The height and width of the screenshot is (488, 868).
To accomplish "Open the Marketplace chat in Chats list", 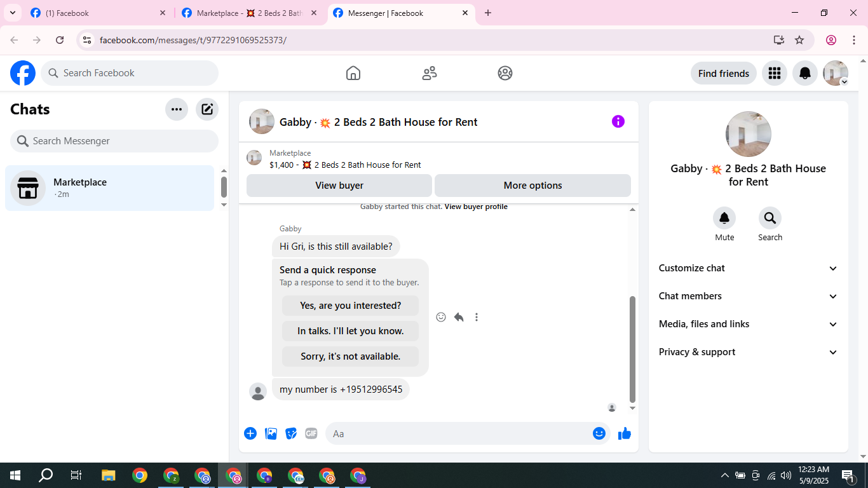I will (x=109, y=188).
